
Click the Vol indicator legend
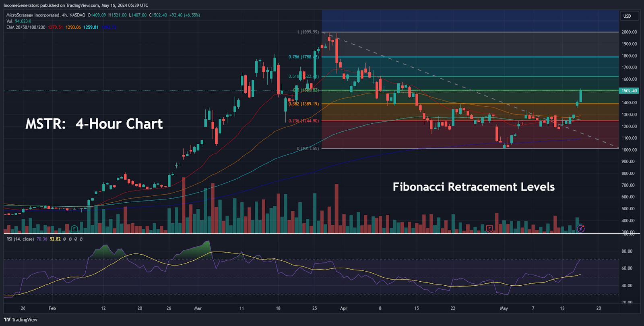[9, 21]
